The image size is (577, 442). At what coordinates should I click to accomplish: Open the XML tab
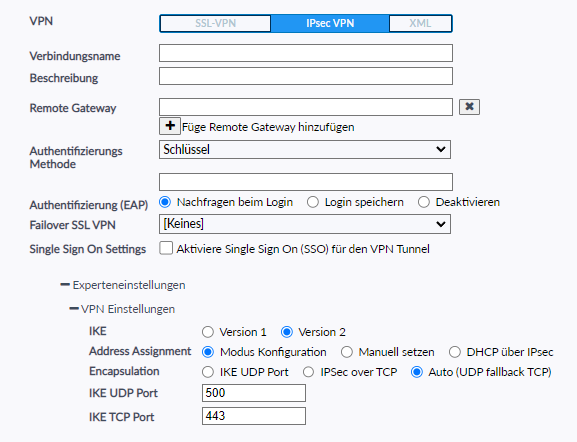pos(420,23)
